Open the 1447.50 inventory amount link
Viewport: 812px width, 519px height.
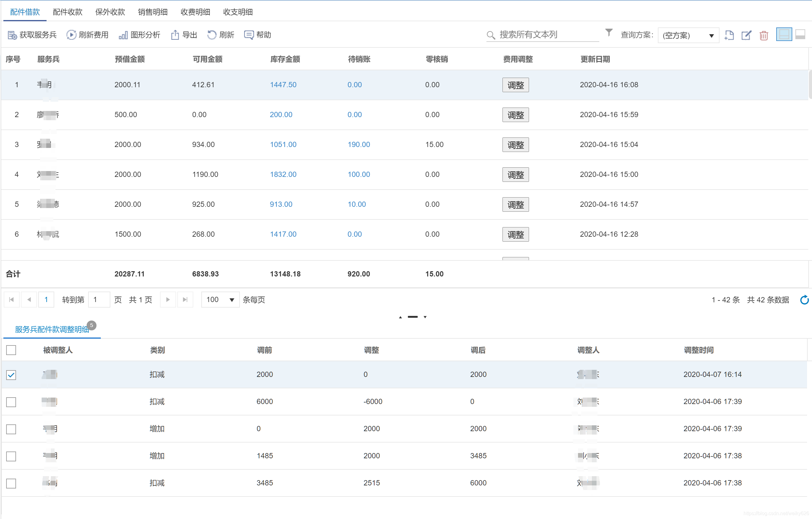coord(283,84)
